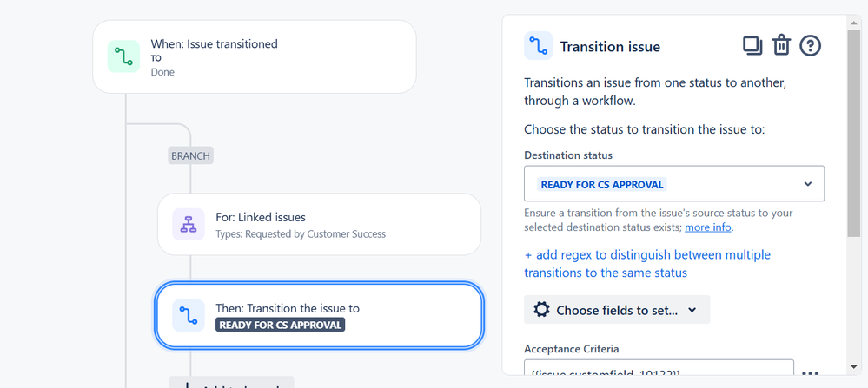Click the blue Transition issue action icon

click(189, 316)
